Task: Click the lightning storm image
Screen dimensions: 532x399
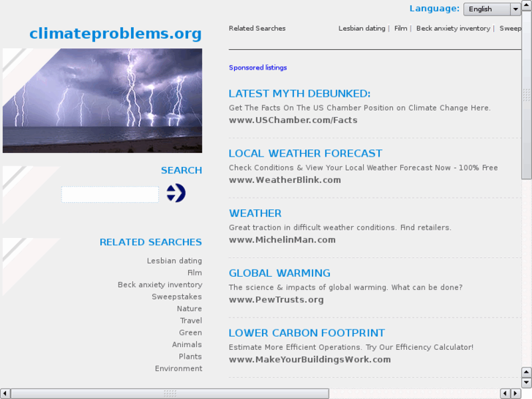Action: click(x=102, y=100)
